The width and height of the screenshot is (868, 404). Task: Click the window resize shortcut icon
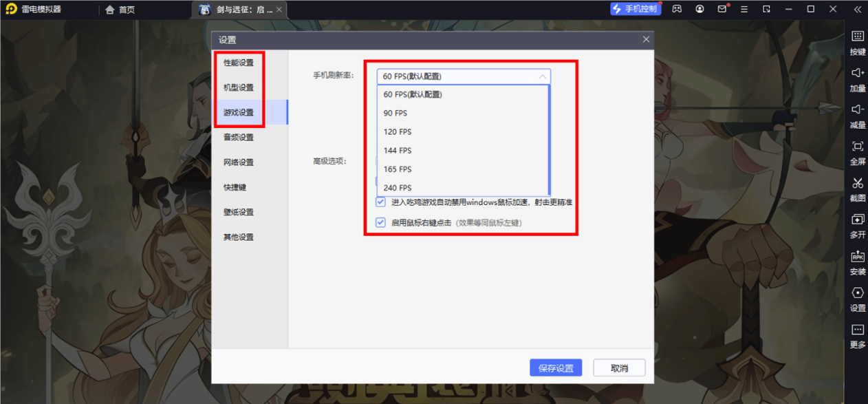click(766, 9)
